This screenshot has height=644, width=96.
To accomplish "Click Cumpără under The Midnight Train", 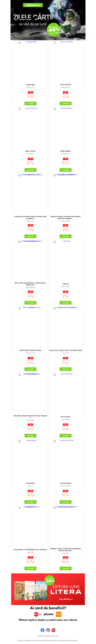I will [30, 568].
